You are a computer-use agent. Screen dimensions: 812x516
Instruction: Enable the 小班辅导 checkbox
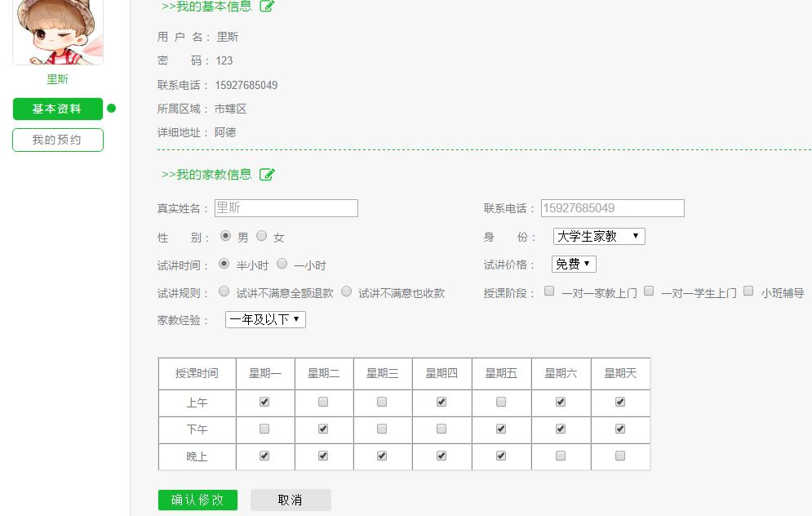point(748,291)
